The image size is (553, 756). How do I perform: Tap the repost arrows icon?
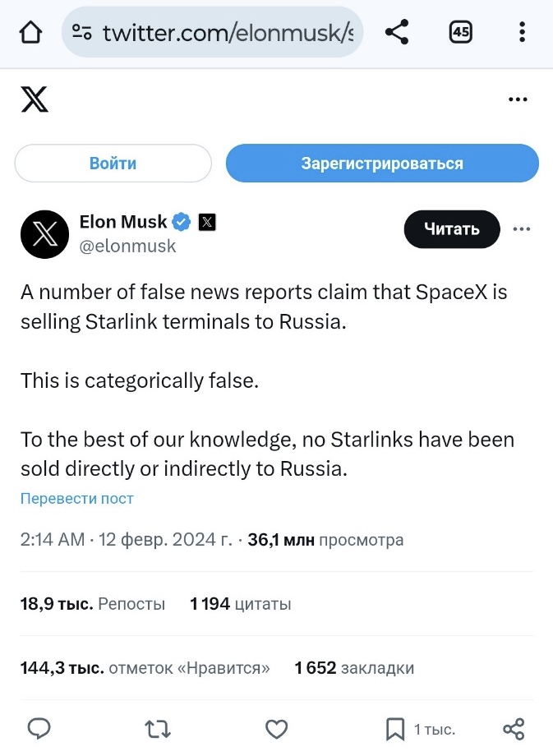coord(158,729)
